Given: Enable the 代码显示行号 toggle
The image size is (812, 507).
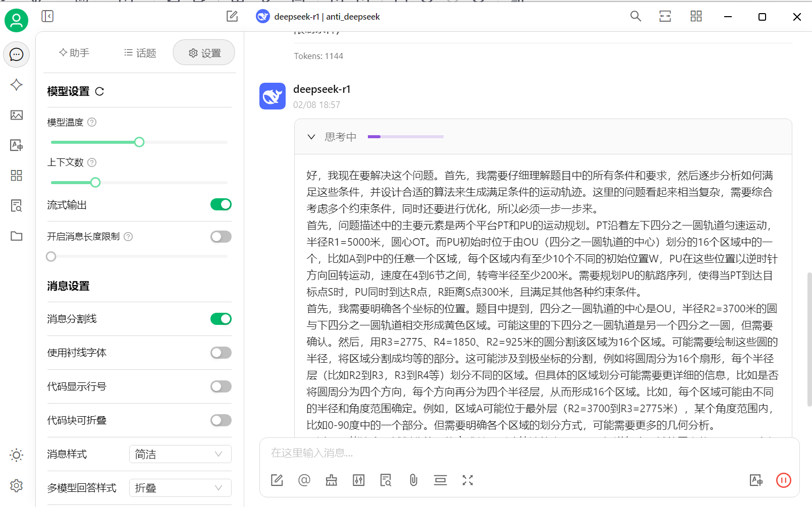Looking at the screenshot, I should [221, 386].
